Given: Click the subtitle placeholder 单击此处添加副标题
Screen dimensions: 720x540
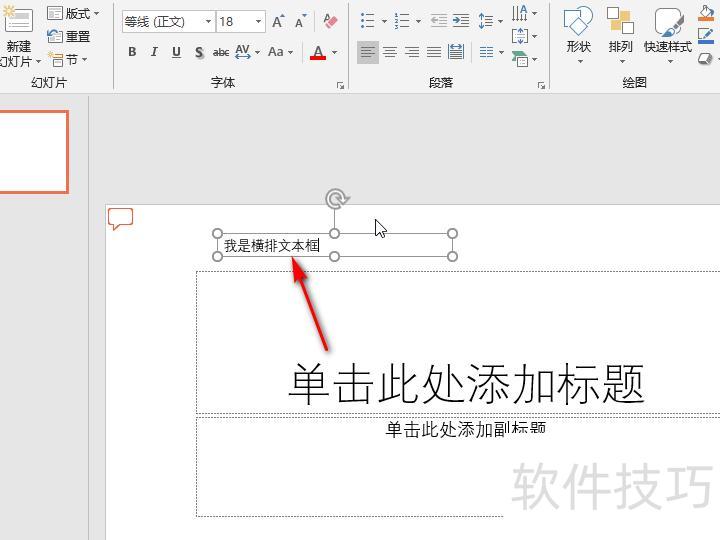Looking at the screenshot, I should point(466,429).
